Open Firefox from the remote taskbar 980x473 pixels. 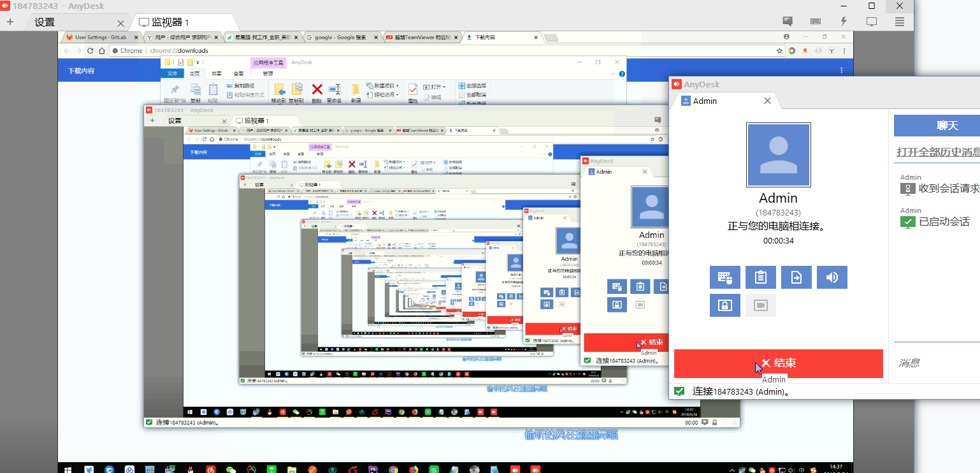click(x=414, y=470)
